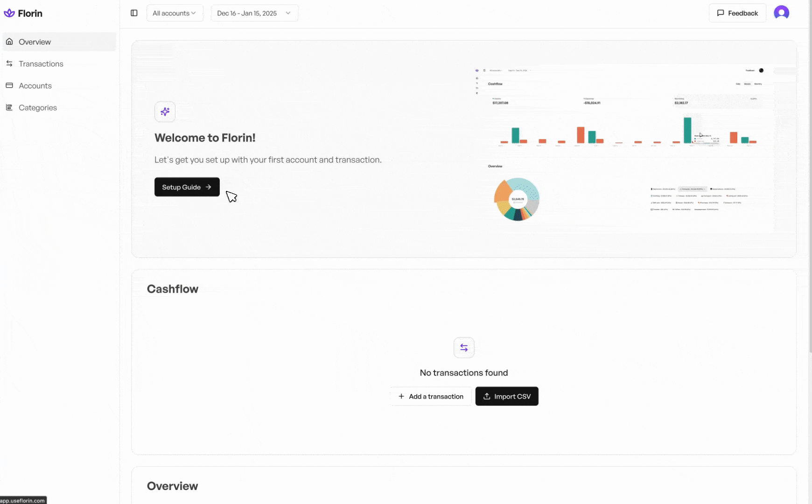Toggle the sidebar panel icon
The width and height of the screenshot is (812, 504).
point(134,13)
